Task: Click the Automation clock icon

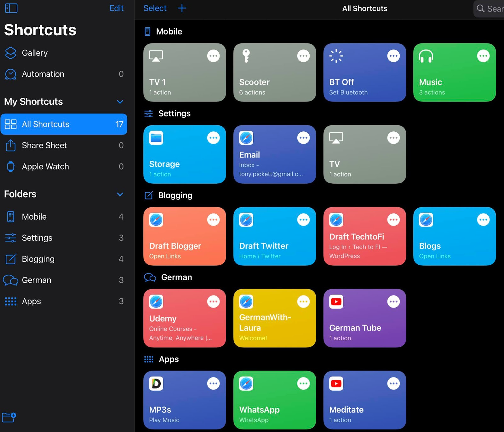Action: click(x=11, y=74)
